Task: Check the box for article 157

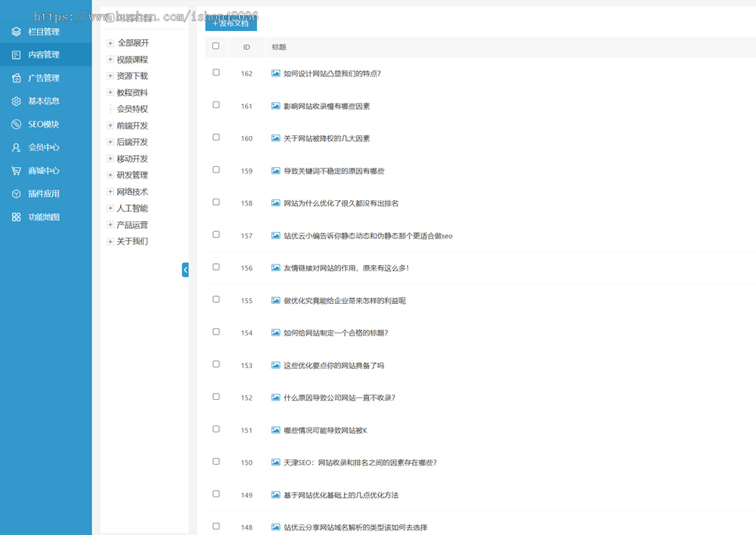Action: 216,234
